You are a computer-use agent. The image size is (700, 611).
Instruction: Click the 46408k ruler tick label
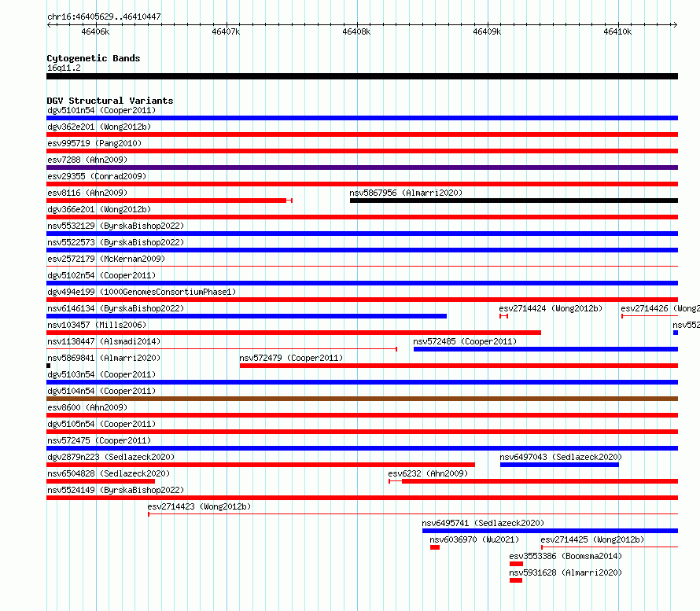(x=356, y=31)
